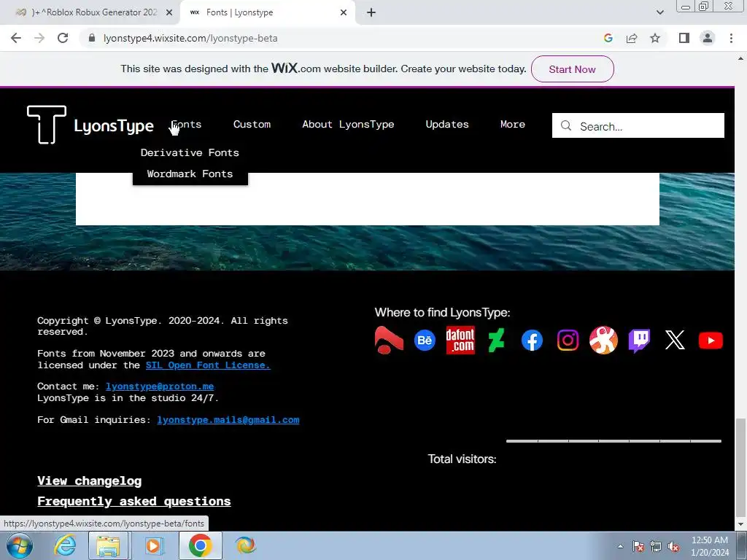Visit the Facebook page icon

[532, 341]
